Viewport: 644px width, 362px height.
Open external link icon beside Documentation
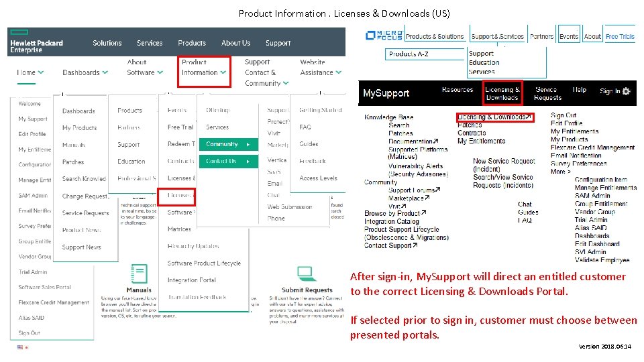436,141
